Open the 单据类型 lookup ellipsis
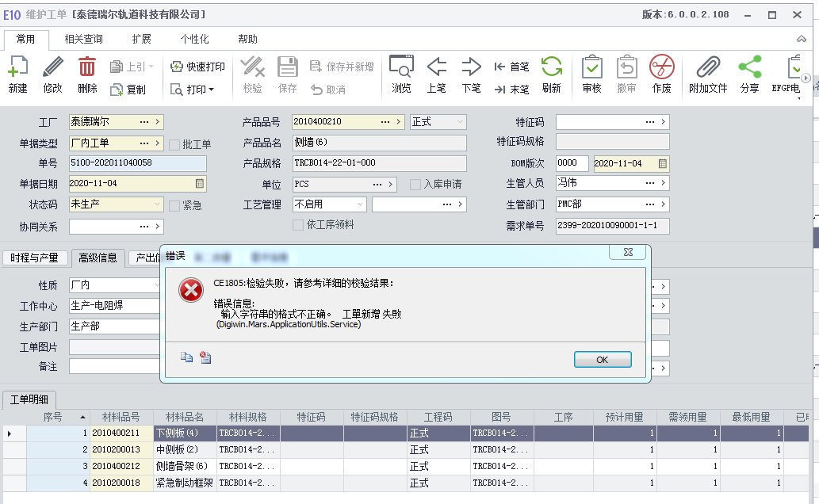The height and width of the screenshot is (504, 819). pyautogui.click(x=144, y=143)
